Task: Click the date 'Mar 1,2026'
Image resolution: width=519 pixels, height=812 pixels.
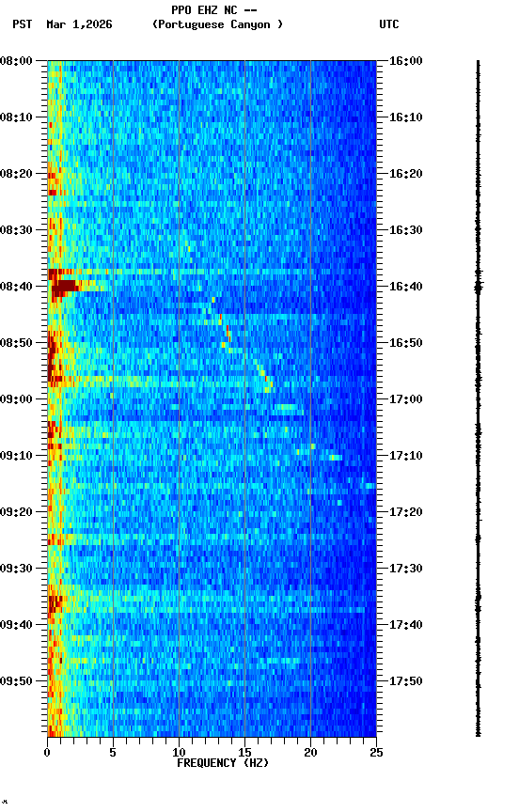Action: click(x=79, y=24)
